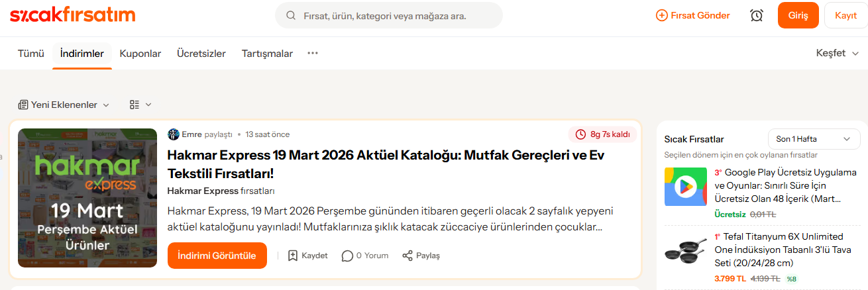This screenshot has width=868, height=290.
Task: Click the alarm clock icon in header
Action: click(756, 15)
